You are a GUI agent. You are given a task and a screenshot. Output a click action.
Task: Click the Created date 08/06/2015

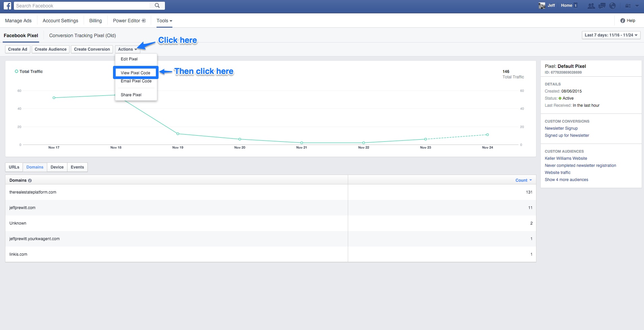click(x=571, y=91)
